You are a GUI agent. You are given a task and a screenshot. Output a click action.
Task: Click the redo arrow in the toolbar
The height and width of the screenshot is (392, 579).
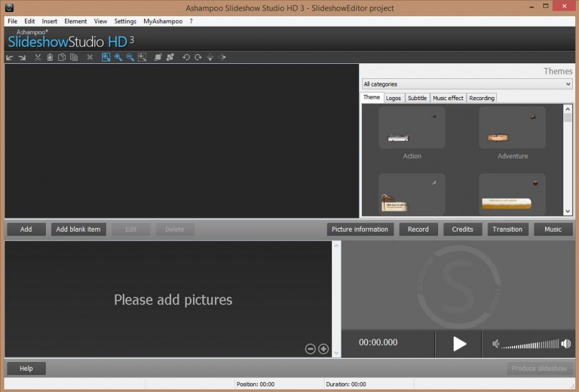pos(22,58)
